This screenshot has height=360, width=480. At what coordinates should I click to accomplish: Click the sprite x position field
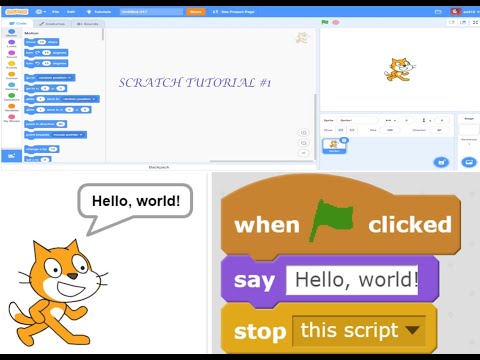tap(406, 120)
